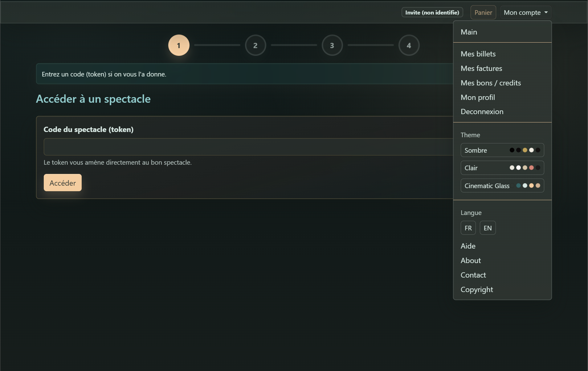The image size is (588, 371).
Task: Switch language to FR
Action: pyautogui.click(x=468, y=228)
